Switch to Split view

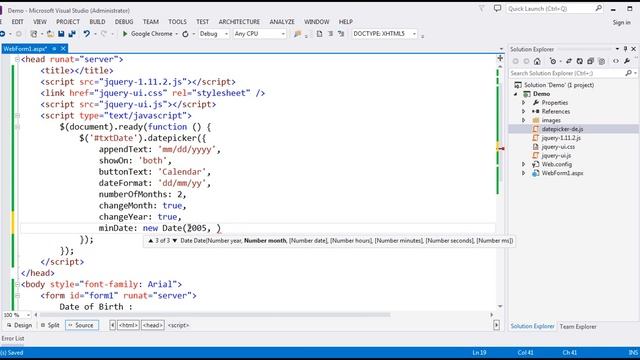[50, 325]
